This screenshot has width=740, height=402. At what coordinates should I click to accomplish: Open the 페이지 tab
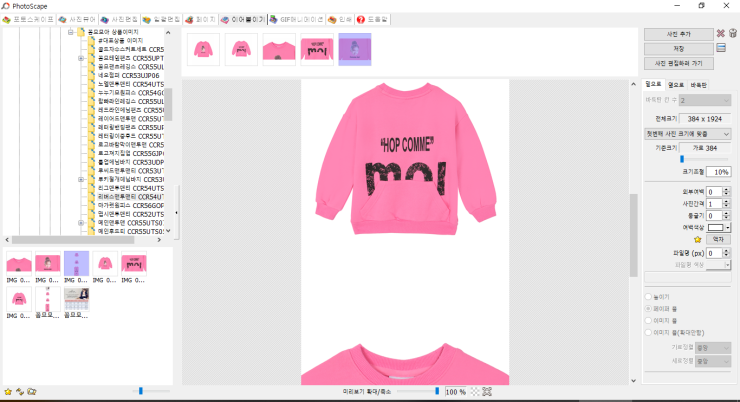[x=201, y=19]
